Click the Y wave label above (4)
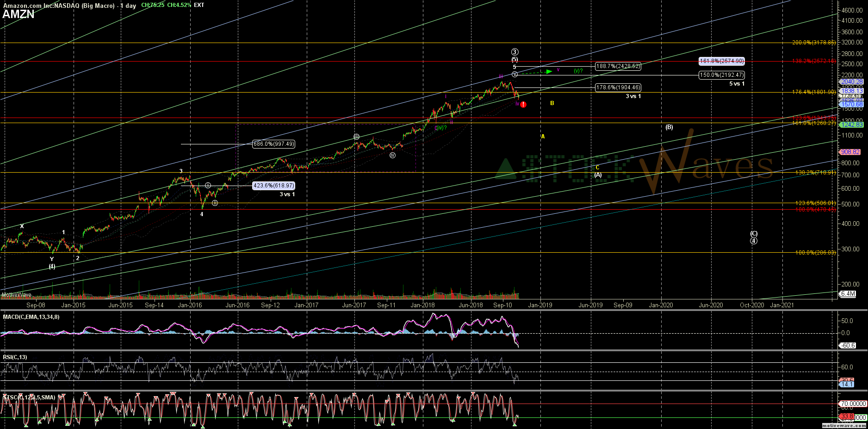 click(52, 259)
